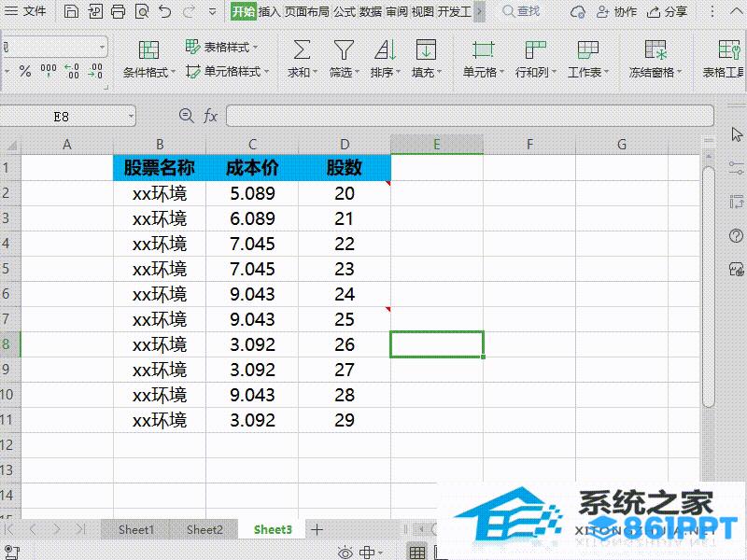Expand the Name Box dropdown arrow
The width and height of the screenshot is (747, 560).
coord(131,116)
